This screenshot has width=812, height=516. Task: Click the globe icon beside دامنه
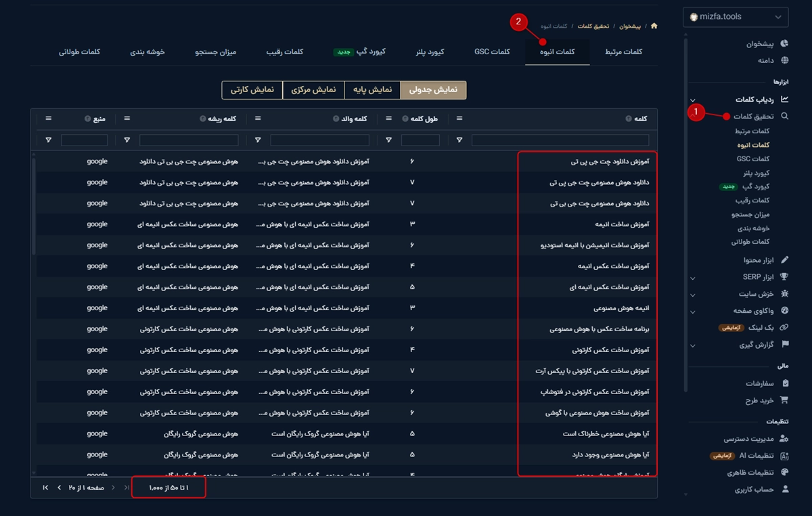tap(784, 60)
